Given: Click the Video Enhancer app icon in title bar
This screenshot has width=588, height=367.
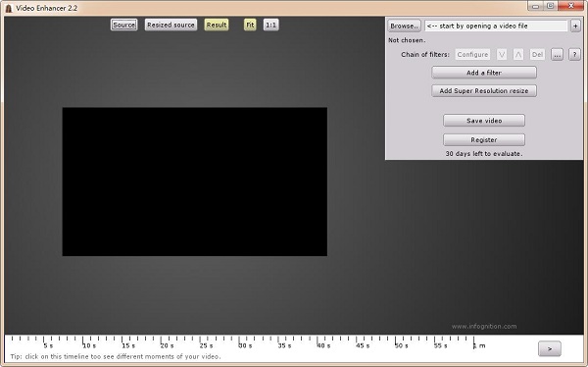Looking at the screenshot, I should (8, 8).
